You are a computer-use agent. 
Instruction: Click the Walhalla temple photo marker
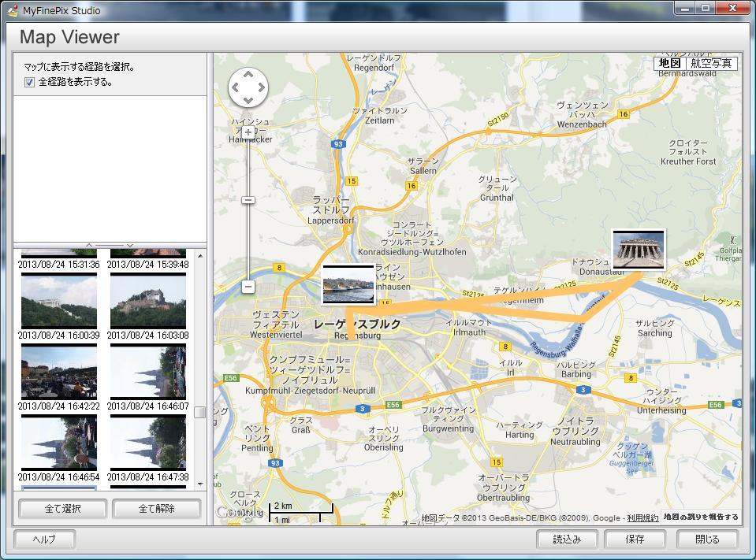coord(638,250)
